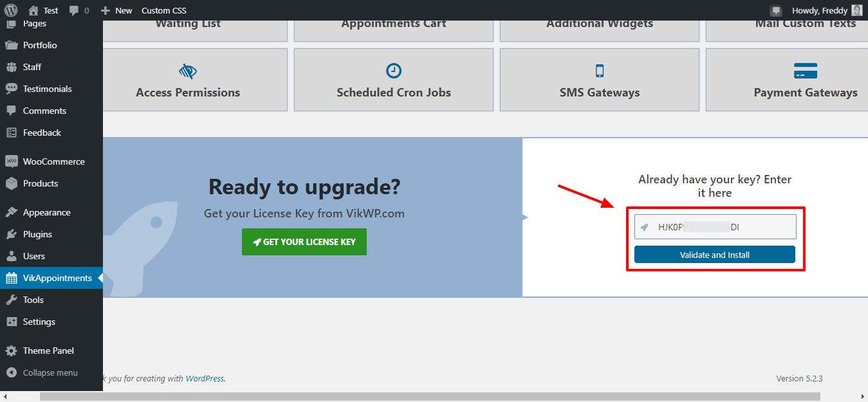The image size is (868, 402).
Task: Click the Comments sidebar icon
Action: tap(12, 111)
